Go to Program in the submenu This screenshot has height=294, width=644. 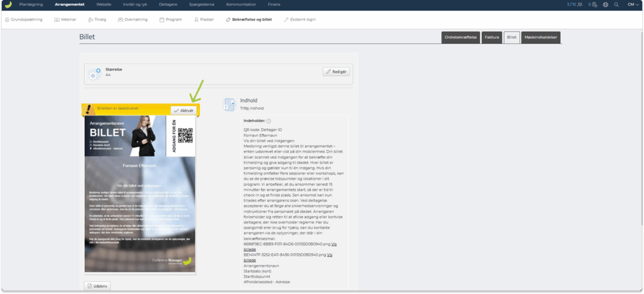(170, 19)
